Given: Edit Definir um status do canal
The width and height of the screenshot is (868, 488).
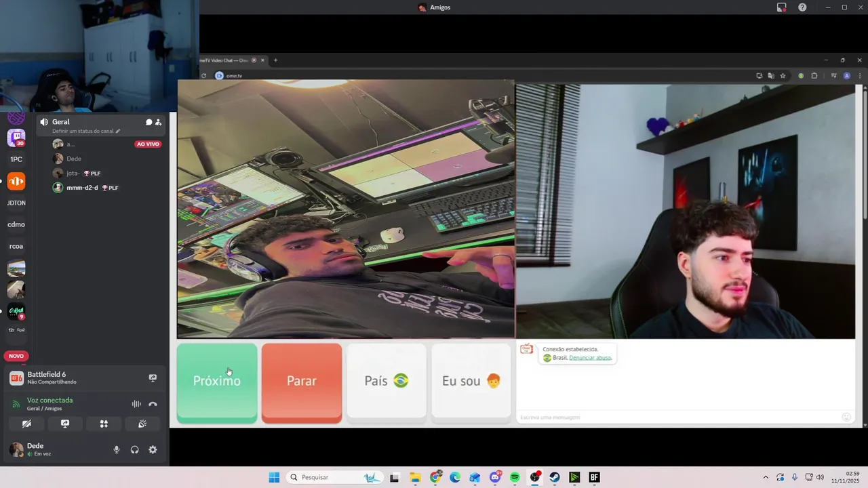Looking at the screenshot, I should [86, 131].
